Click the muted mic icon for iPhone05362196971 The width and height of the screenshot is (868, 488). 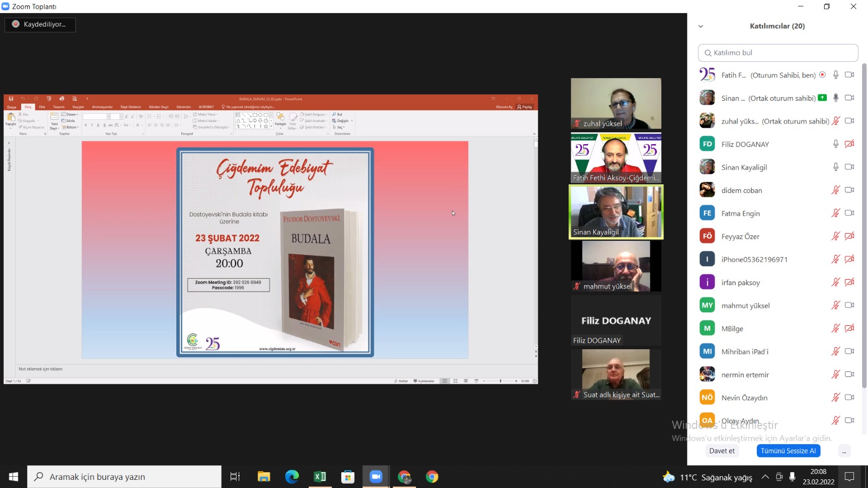836,259
